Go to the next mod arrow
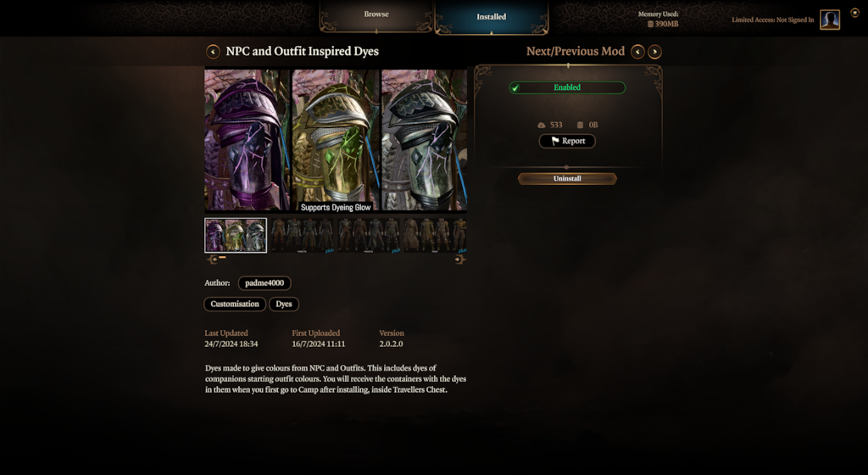 (x=655, y=52)
